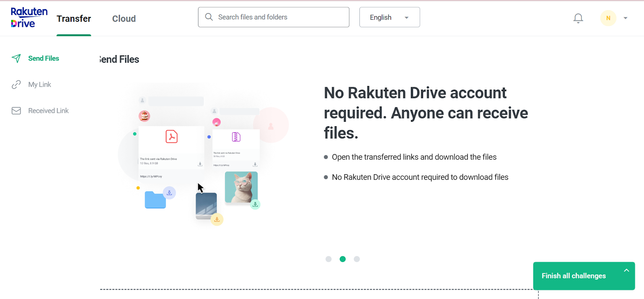644x299 pixels.
Task: Open the English language dropdown
Action: 390,17
